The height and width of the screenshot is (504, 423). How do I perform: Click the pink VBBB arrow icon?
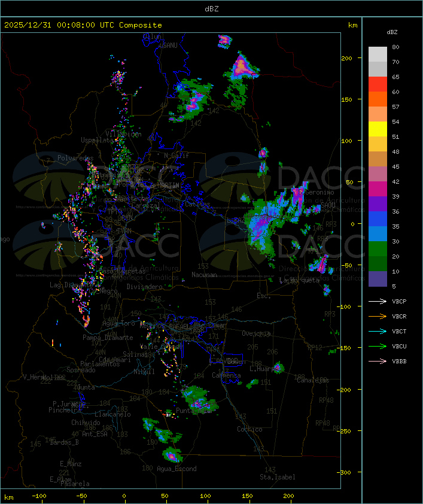click(x=378, y=361)
